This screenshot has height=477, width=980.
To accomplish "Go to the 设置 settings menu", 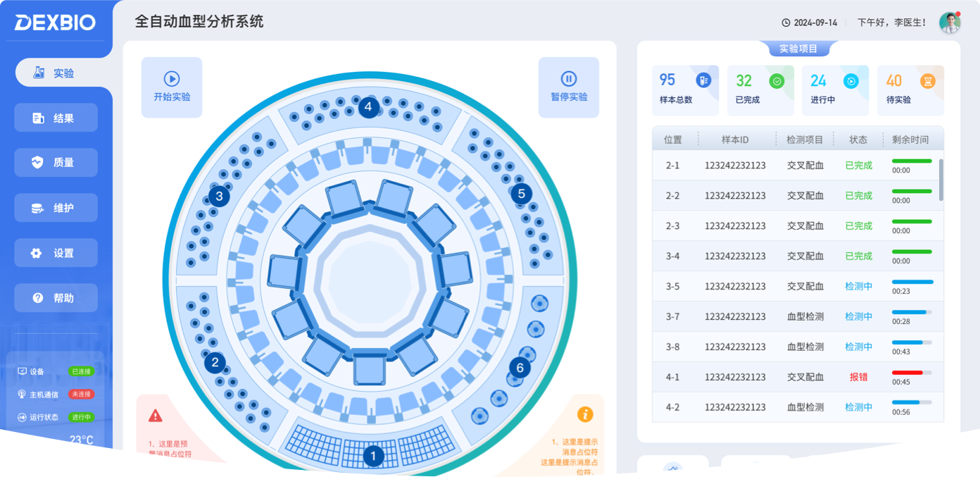I will 56,253.
